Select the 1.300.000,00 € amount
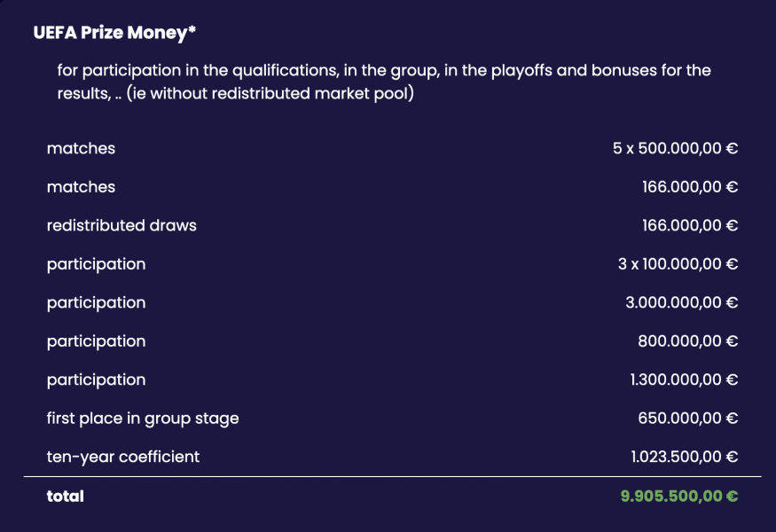Image resolution: width=776 pixels, height=532 pixels. pos(684,379)
